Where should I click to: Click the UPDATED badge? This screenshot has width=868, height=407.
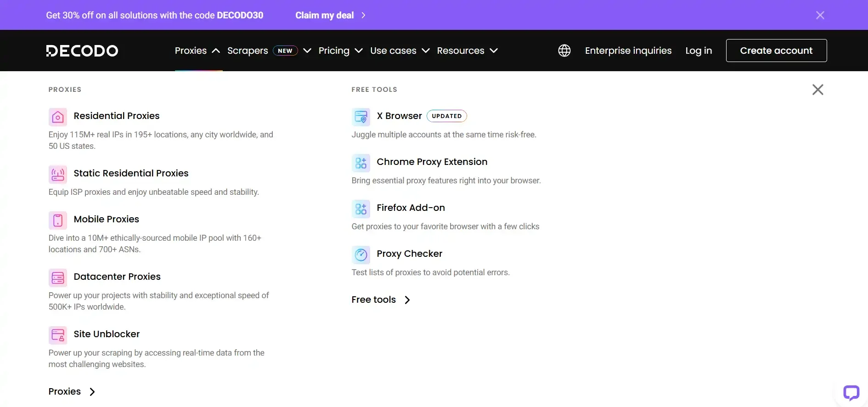[447, 116]
